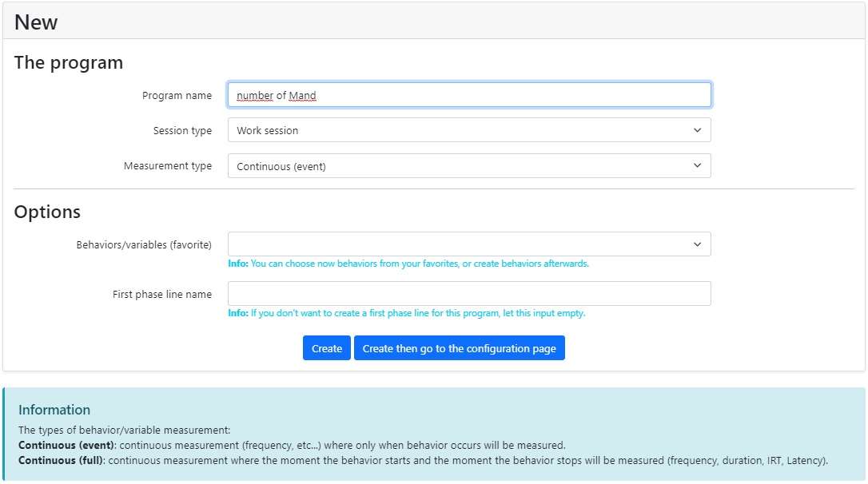Expand the Behaviors/variables (favorite) dropdown

(x=469, y=244)
